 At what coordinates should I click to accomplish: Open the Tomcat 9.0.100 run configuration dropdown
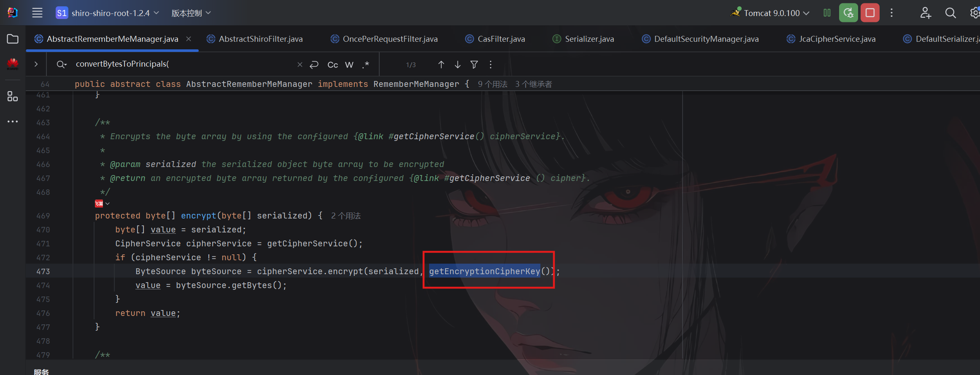tap(770, 13)
